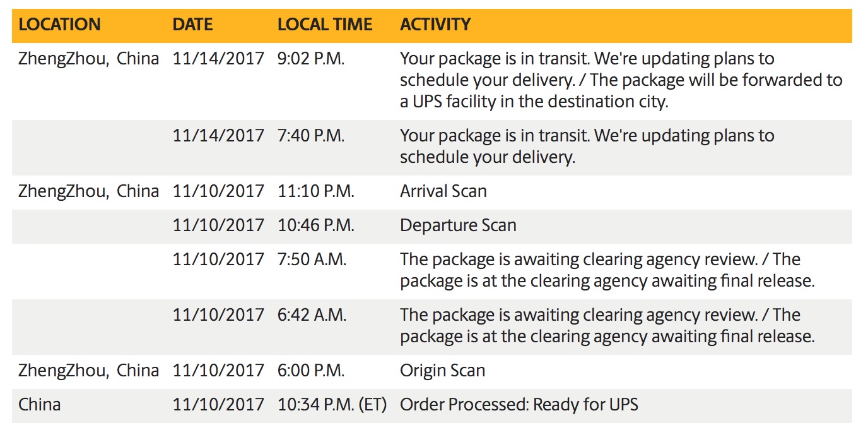The width and height of the screenshot is (868, 442).
Task: Select the Origin Scan activity entry
Action: (x=442, y=371)
